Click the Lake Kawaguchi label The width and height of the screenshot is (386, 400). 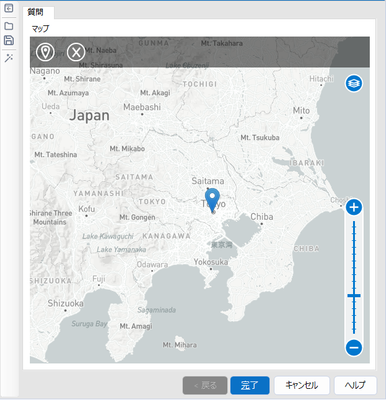pos(108,236)
